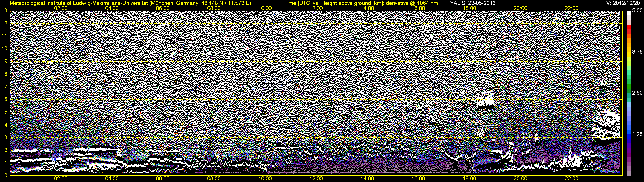The image size is (644, 182).
Task: Click '12:00' on the upper time axis
Action: tap(316, 8)
